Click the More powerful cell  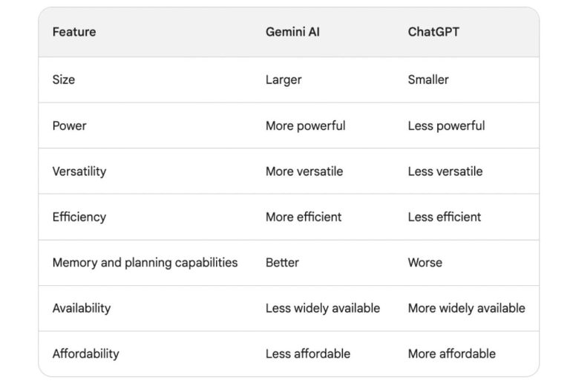pyautogui.click(x=305, y=125)
